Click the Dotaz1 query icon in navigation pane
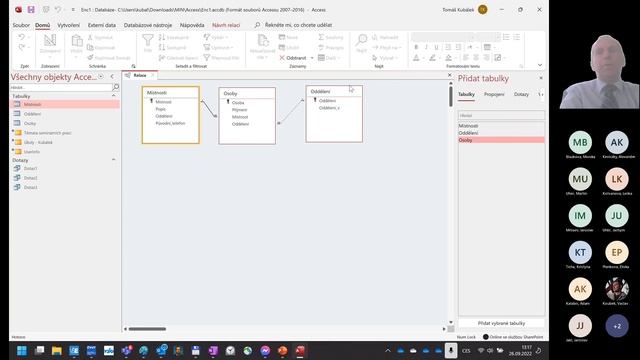The image size is (640, 360). click(x=17, y=168)
